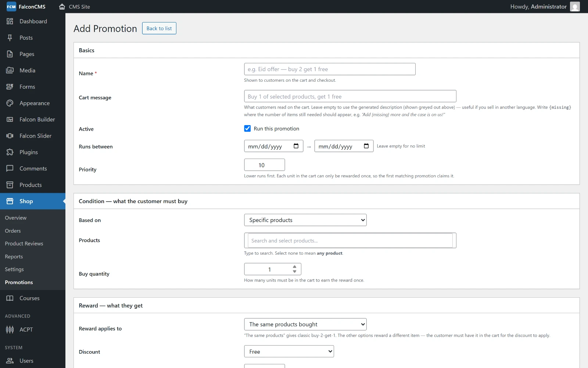Image resolution: width=588 pixels, height=368 pixels.
Task: Click the Runs between end date field
Action: [344, 146]
